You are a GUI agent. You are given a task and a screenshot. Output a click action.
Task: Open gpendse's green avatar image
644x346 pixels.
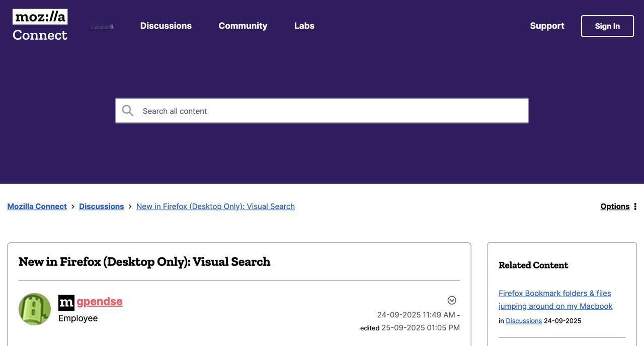(x=35, y=309)
